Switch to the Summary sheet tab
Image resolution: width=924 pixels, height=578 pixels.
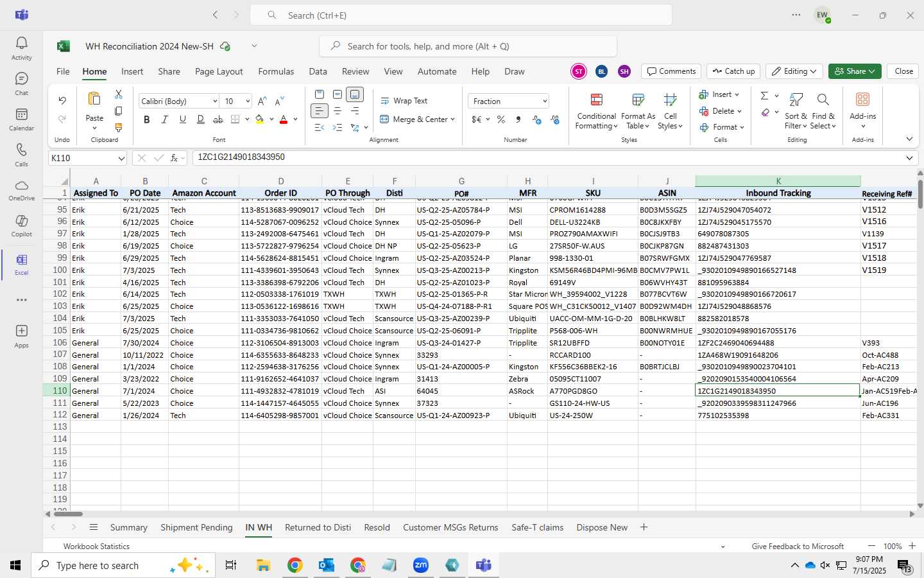click(128, 527)
